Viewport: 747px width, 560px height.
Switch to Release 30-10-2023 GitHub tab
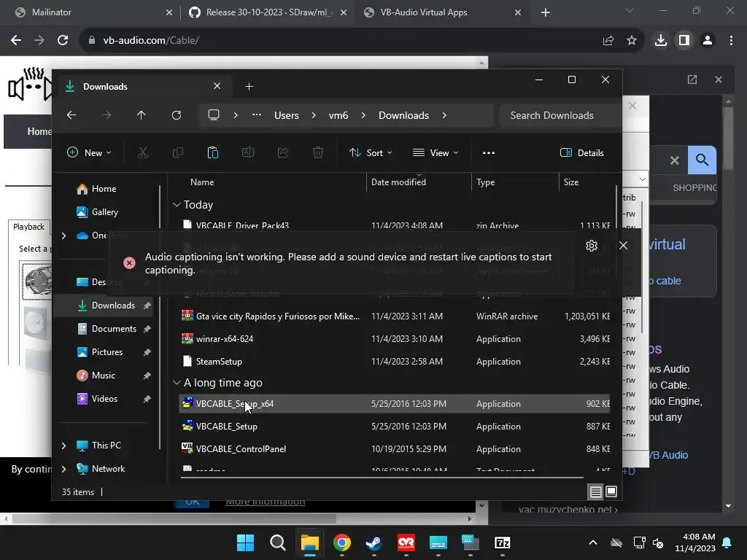click(268, 12)
